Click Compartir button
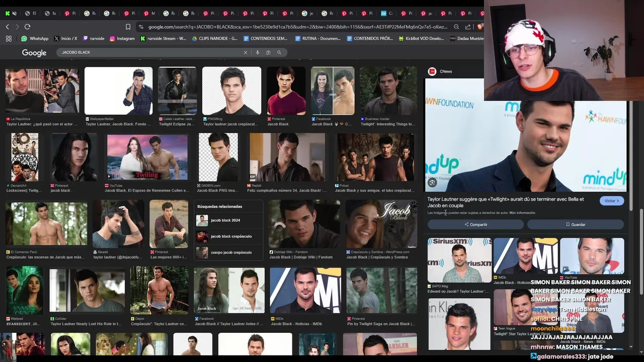Screen dimensions: 644x362 tap(475, 225)
